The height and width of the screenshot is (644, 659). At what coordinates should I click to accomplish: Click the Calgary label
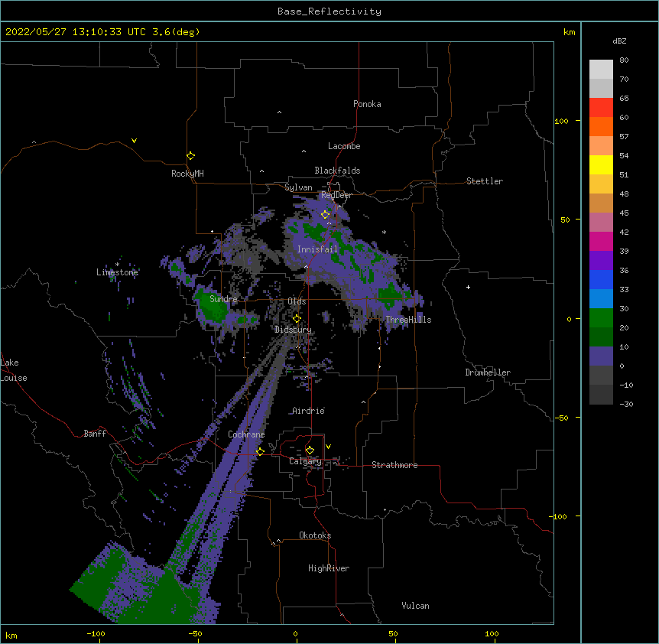tap(305, 461)
